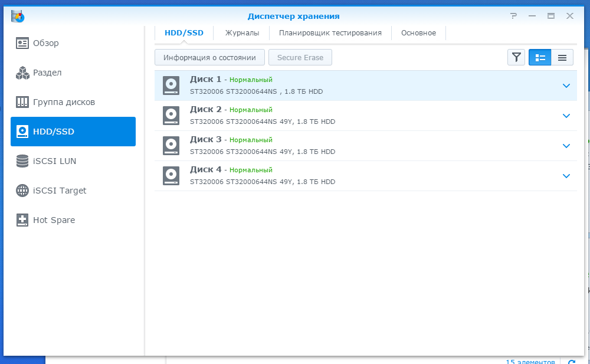
Task: Click Нормальный status of Диск 2
Action: tap(251, 110)
